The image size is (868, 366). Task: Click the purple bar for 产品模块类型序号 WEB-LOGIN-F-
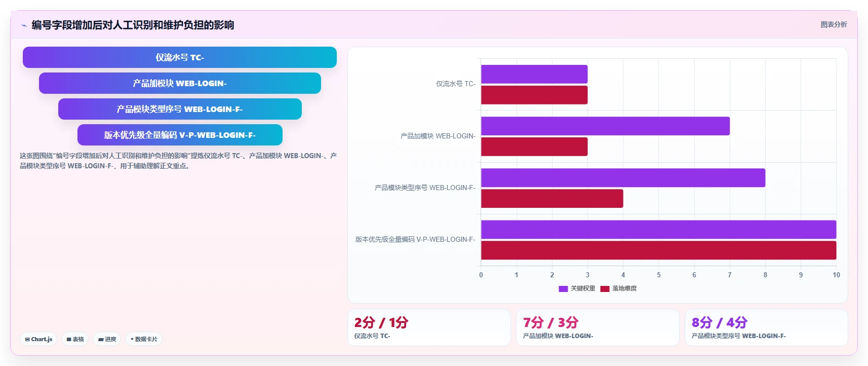coord(623,177)
